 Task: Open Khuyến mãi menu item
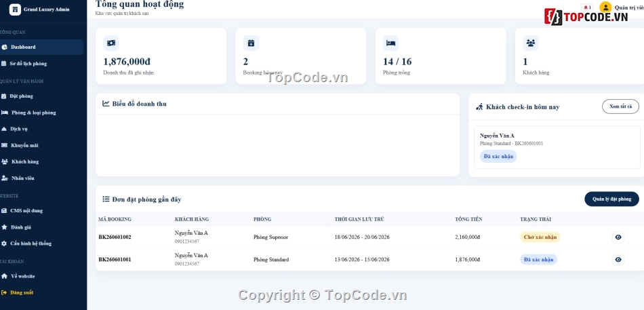coord(41,146)
